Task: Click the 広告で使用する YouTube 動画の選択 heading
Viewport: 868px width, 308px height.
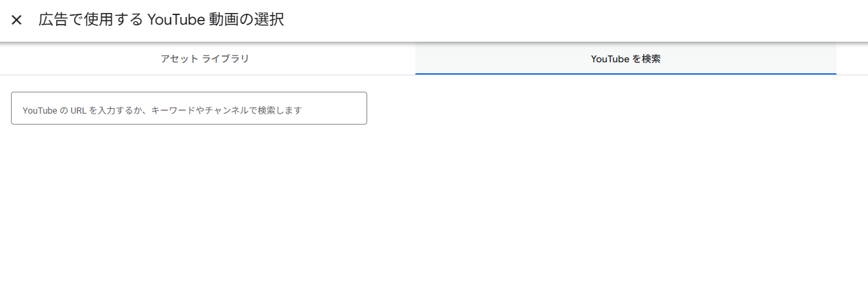Action: coord(161,20)
